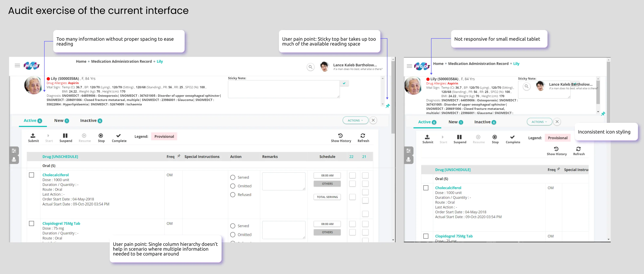Select the Served radio button for Cholecalciferol

point(233,177)
